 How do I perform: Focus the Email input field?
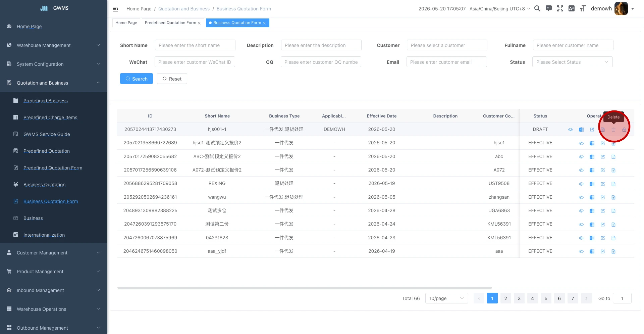click(447, 62)
